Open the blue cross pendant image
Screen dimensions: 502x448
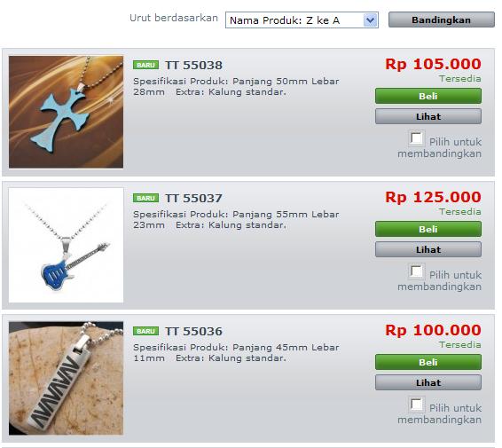(66, 112)
